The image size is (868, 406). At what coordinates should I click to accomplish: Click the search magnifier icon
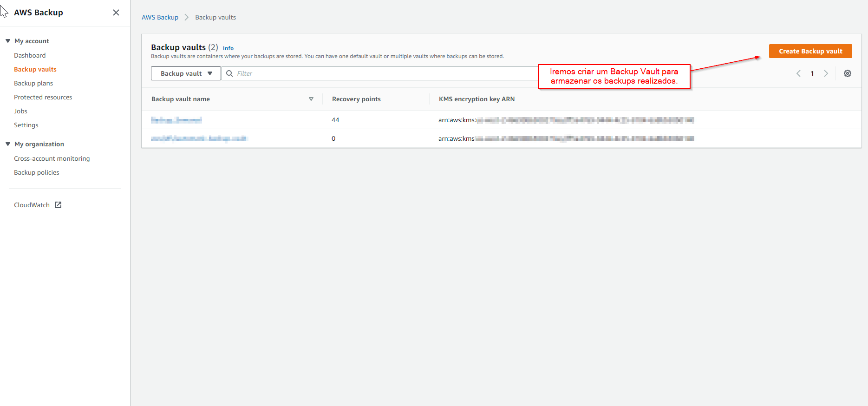[x=229, y=73]
